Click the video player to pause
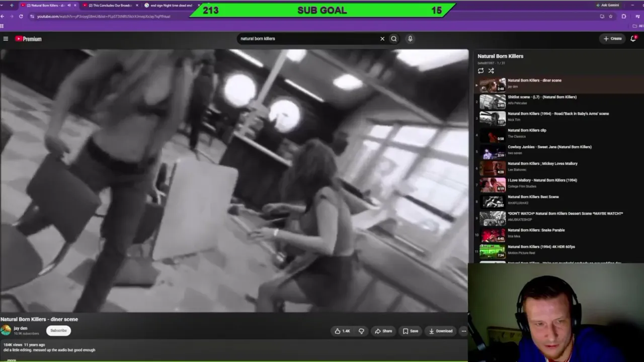The height and width of the screenshot is (362, 644). pos(234,180)
